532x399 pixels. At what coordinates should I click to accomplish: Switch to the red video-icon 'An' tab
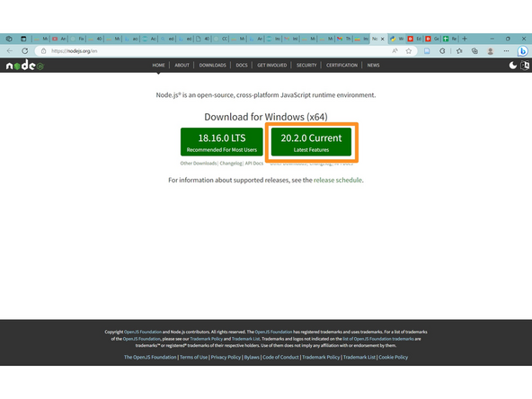click(x=59, y=39)
